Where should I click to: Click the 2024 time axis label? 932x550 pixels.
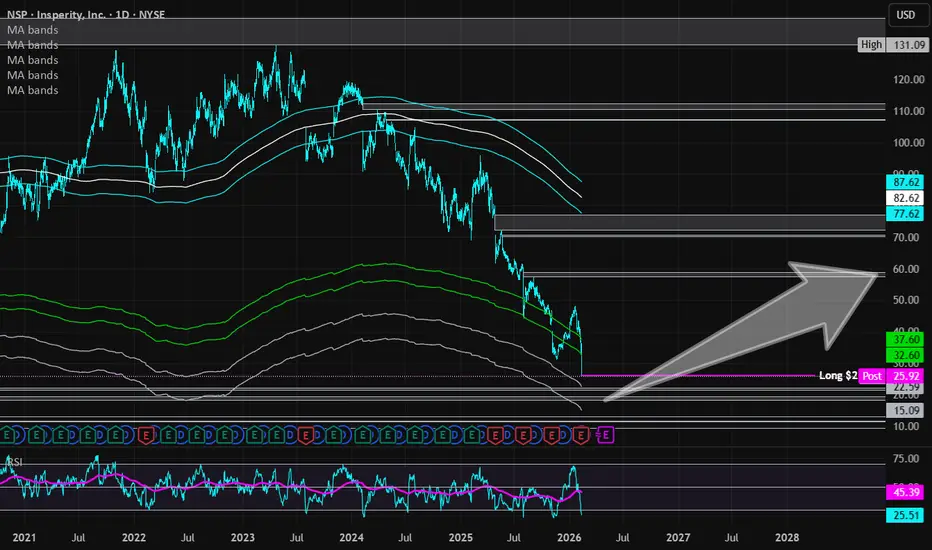[351, 538]
